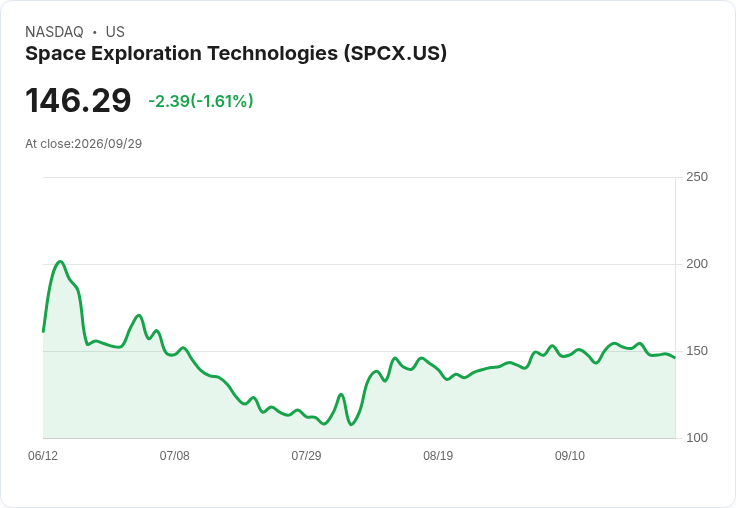Click the 100 value label on the y-axis

[697, 438]
